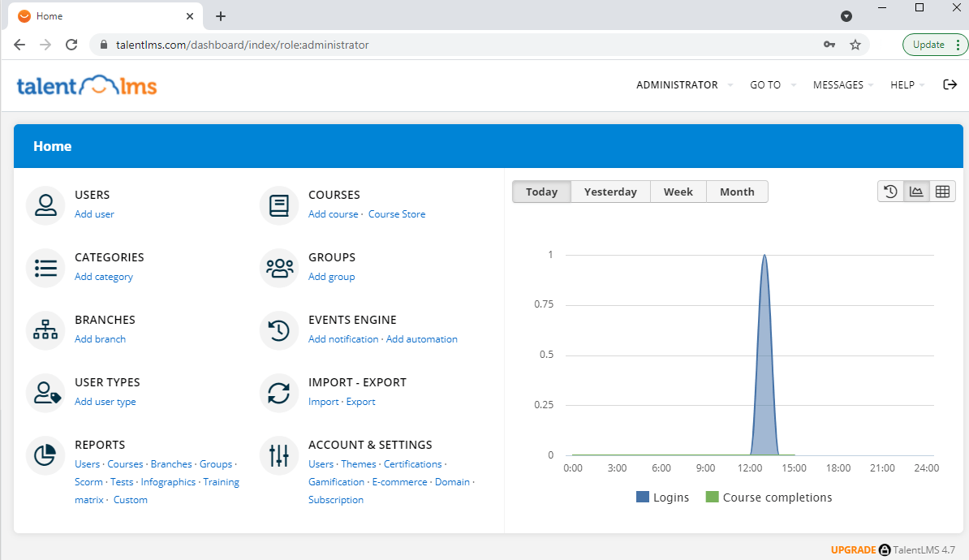969x560 pixels.
Task: Go forward in browser history
Action: click(45, 45)
